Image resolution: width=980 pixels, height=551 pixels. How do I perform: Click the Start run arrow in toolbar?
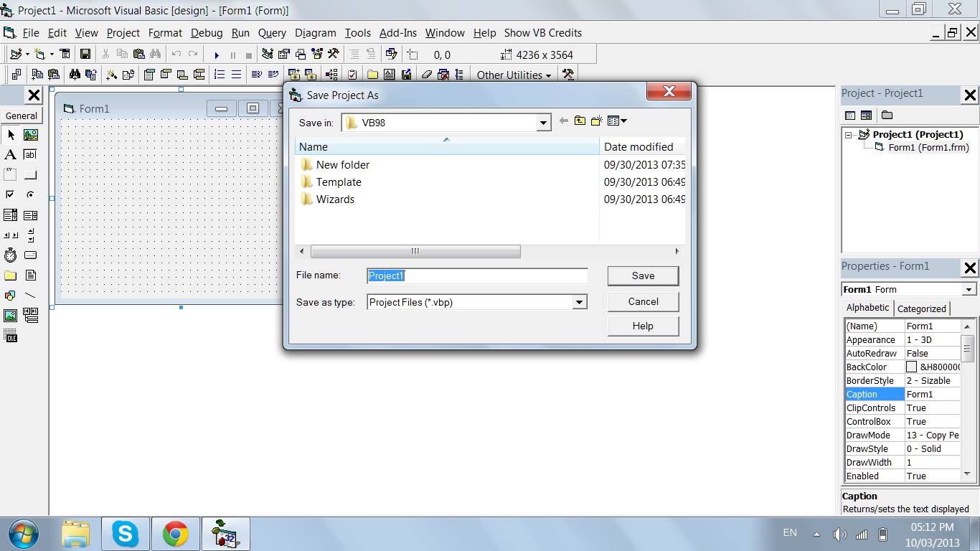(217, 55)
